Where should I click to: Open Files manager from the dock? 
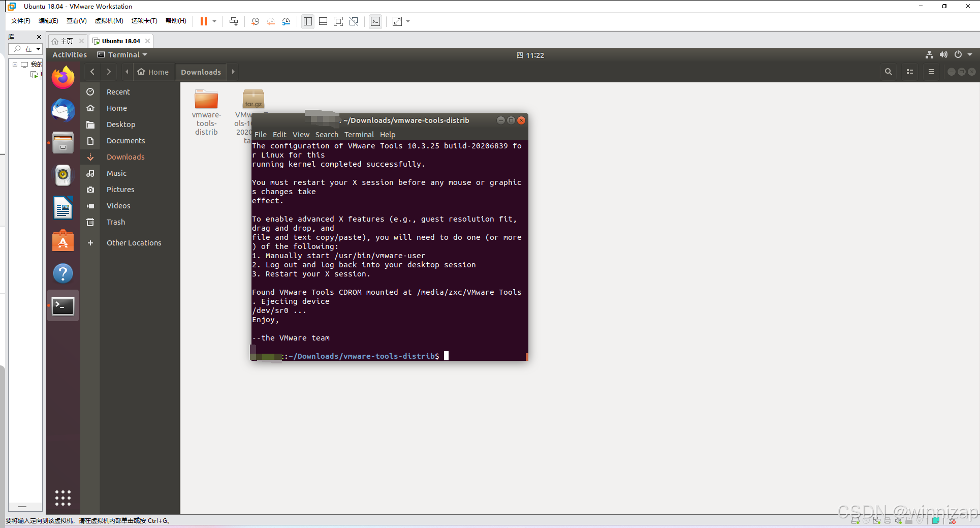(x=63, y=143)
